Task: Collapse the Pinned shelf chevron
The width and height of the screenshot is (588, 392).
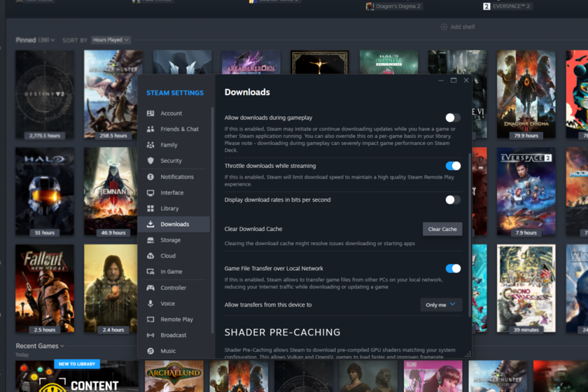Action: tap(53, 40)
